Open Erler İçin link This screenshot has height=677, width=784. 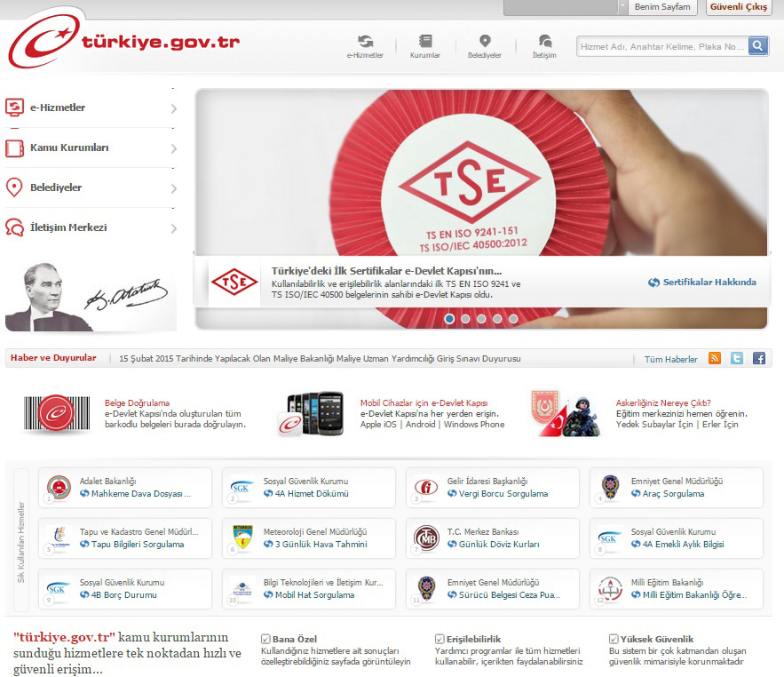[x=720, y=425]
